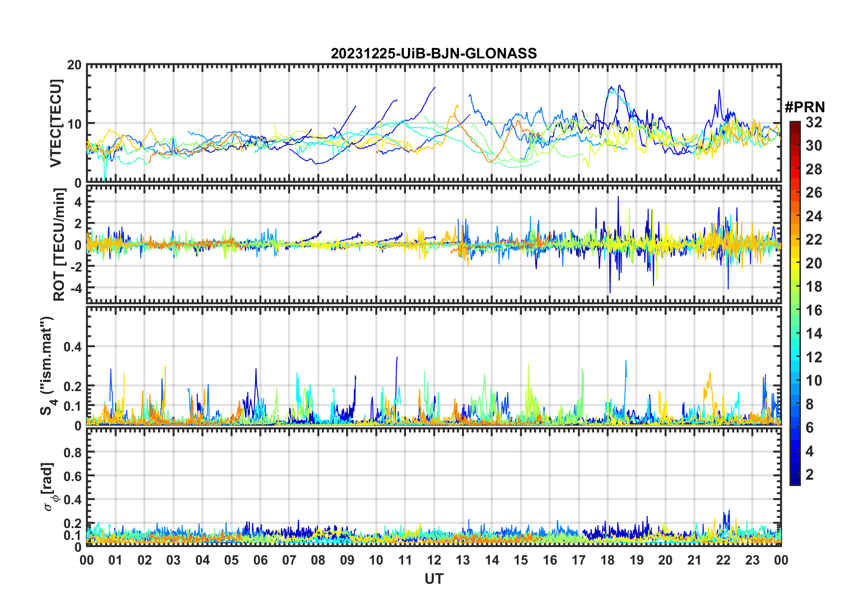
Task: Click colorbar tick label 16
Action: coord(814,310)
